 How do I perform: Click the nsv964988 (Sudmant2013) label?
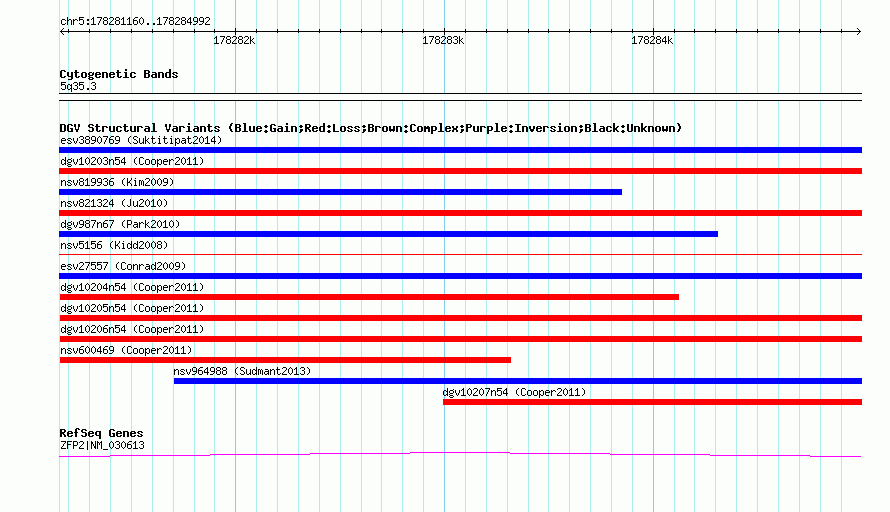(x=242, y=371)
